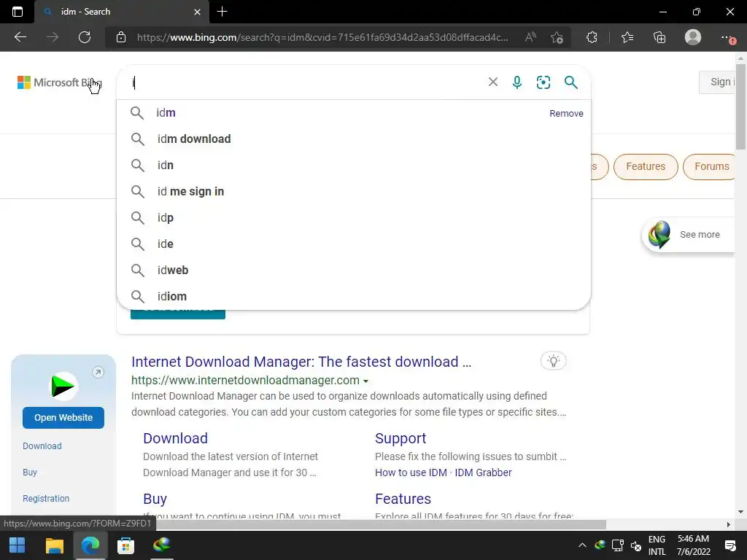
Task: Add page to favorites star icon
Action: [x=557, y=38]
